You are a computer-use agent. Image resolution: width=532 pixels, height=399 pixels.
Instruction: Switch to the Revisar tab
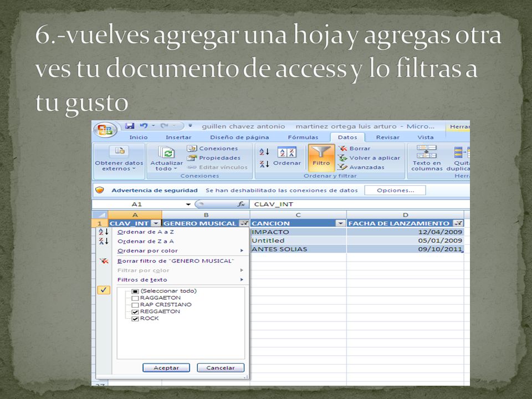tap(387, 137)
